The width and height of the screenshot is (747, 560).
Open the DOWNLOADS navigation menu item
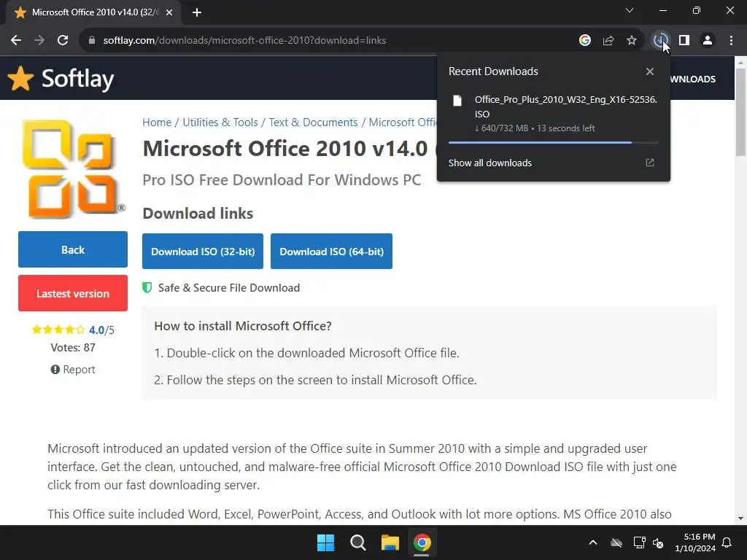693,79
